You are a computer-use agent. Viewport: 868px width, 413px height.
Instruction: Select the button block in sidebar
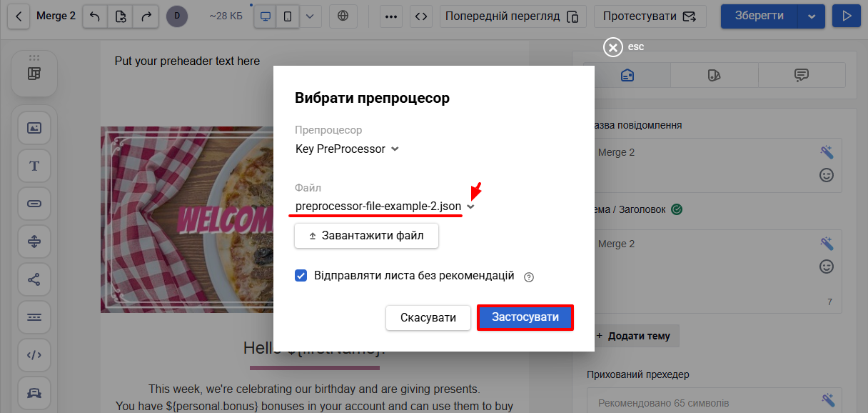34,204
